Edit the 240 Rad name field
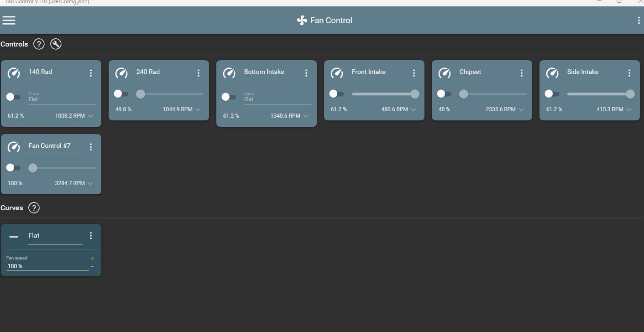644x332 pixels. click(x=163, y=72)
